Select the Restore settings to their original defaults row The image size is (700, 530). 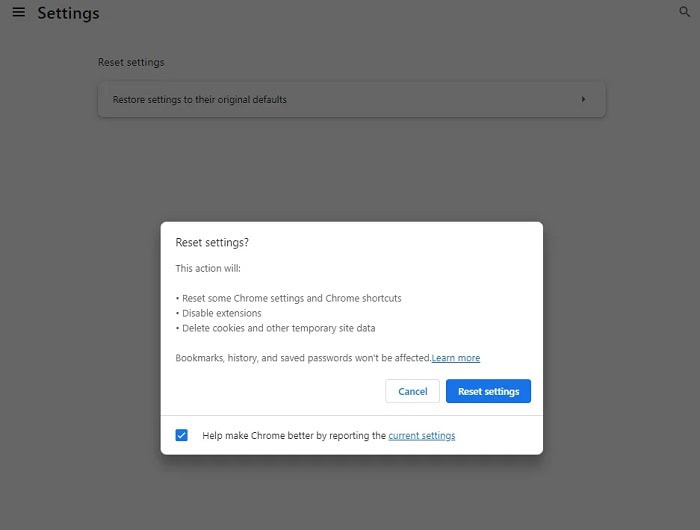point(352,100)
